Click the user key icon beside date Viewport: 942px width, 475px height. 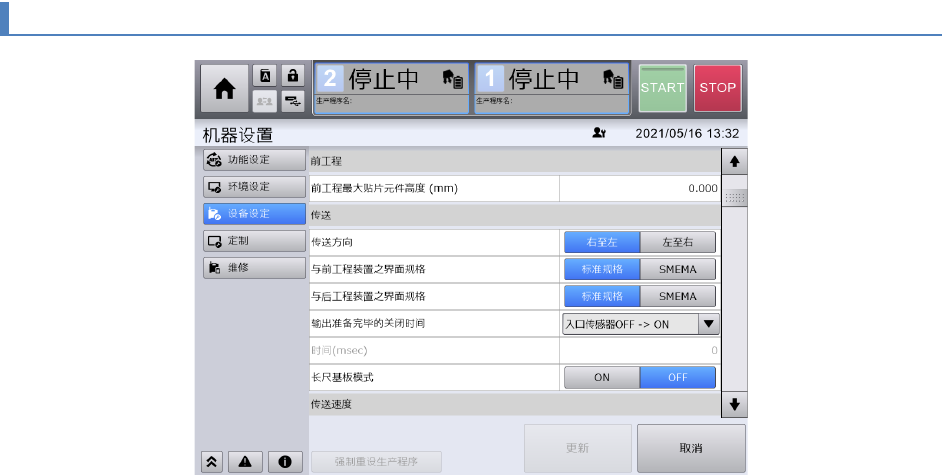click(599, 133)
